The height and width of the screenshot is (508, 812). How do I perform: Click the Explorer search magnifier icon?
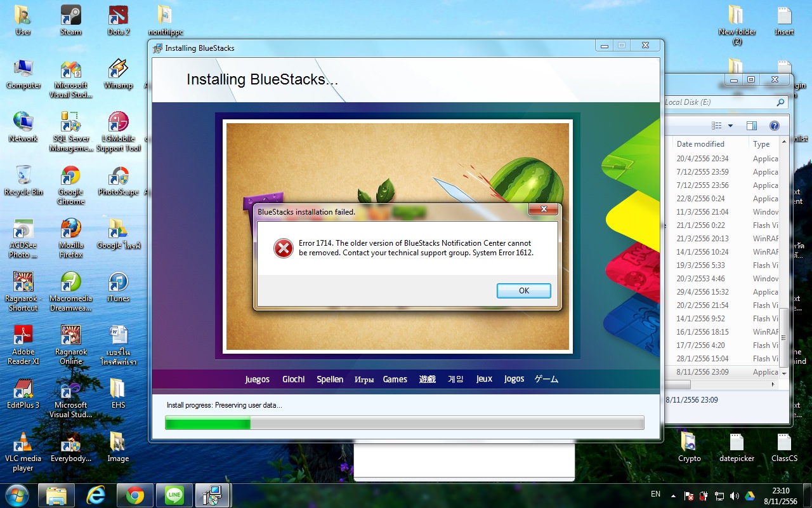[x=780, y=102]
